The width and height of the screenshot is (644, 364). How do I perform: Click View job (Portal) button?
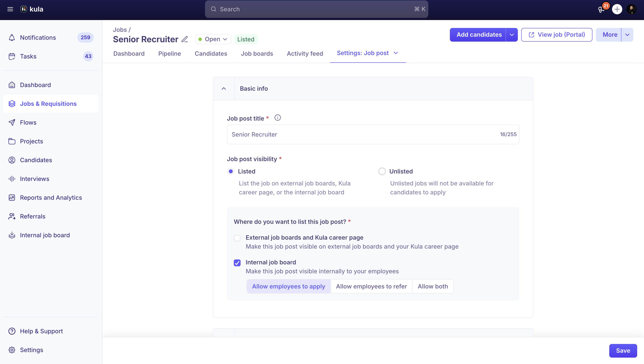coord(556,35)
